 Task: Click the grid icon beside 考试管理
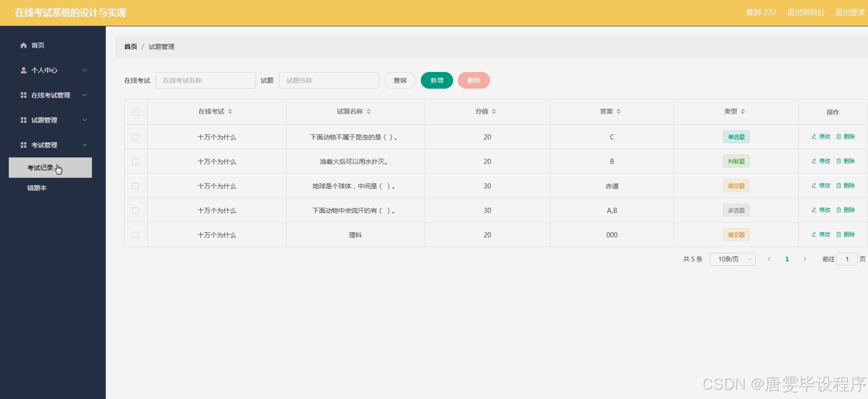(23, 145)
